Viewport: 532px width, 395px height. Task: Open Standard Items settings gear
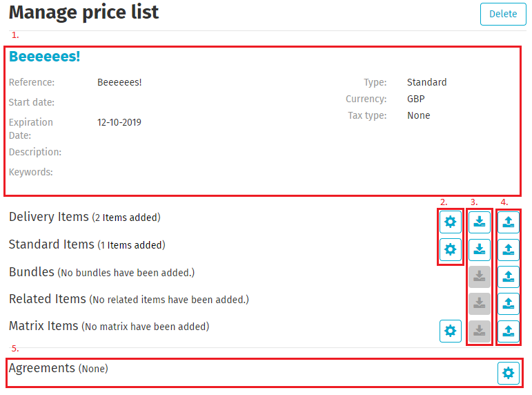point(451,249)
